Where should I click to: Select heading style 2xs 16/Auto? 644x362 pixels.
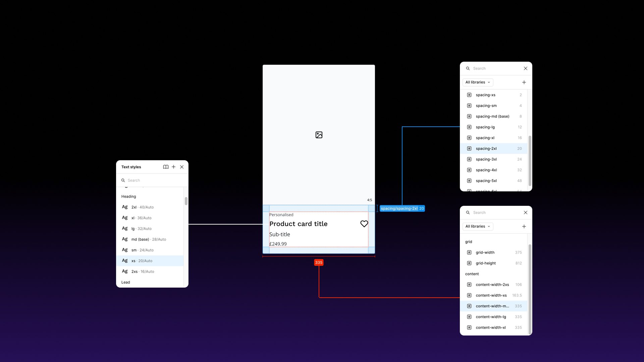150,271
